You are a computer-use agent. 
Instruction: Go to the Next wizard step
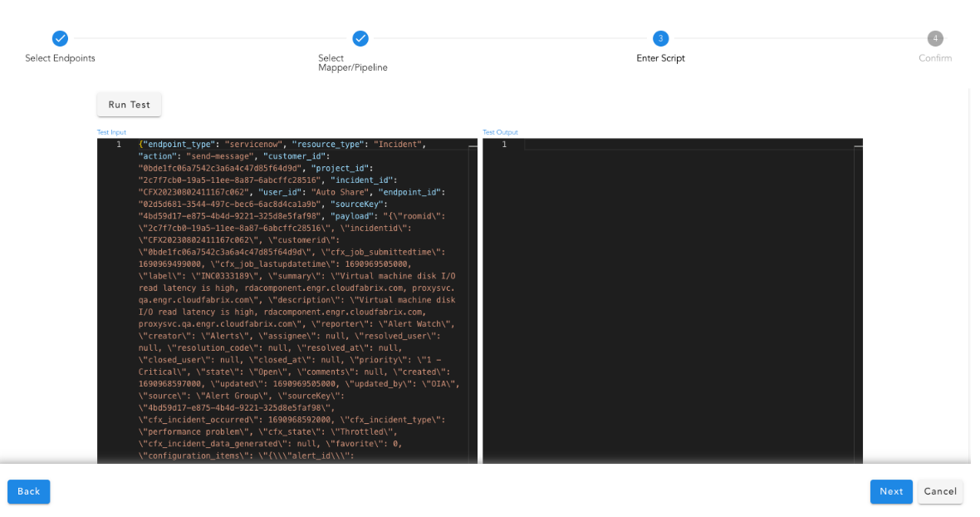point(890,491)
